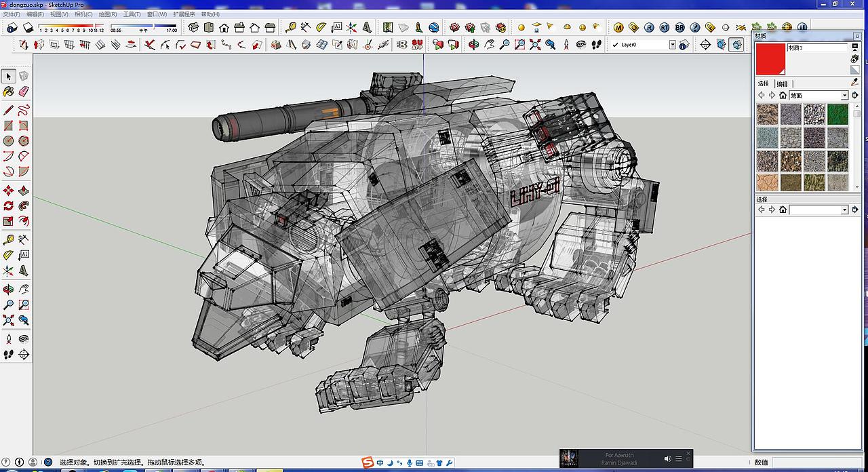Open the Layer0 layer dropdown
868x472 pixels.
pos(673,45)
